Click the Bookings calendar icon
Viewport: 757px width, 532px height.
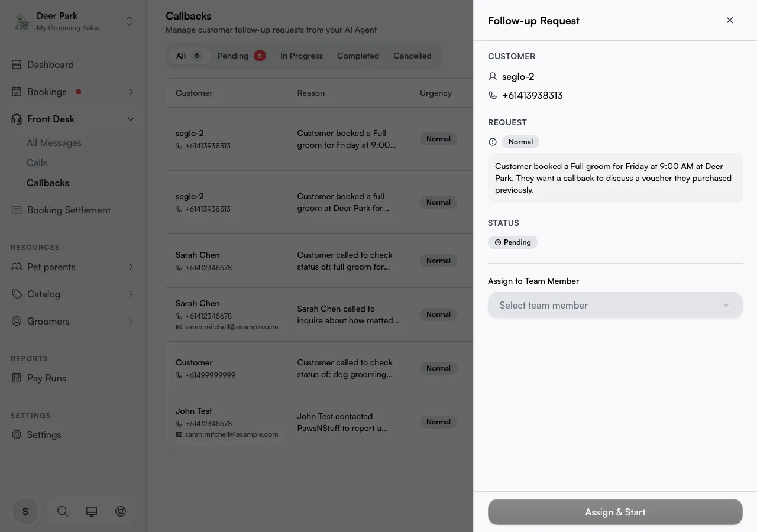pos(17,92)
